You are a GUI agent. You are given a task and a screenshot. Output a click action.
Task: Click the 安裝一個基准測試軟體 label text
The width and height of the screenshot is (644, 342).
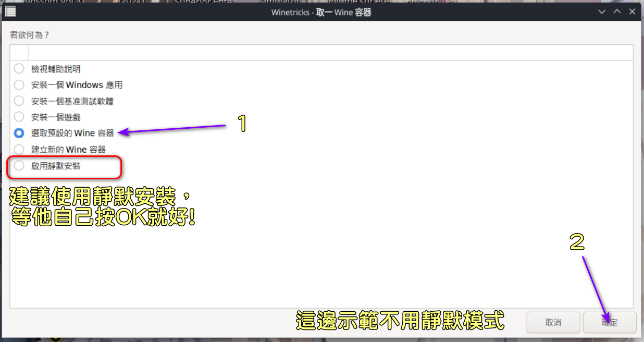(72, 101)
